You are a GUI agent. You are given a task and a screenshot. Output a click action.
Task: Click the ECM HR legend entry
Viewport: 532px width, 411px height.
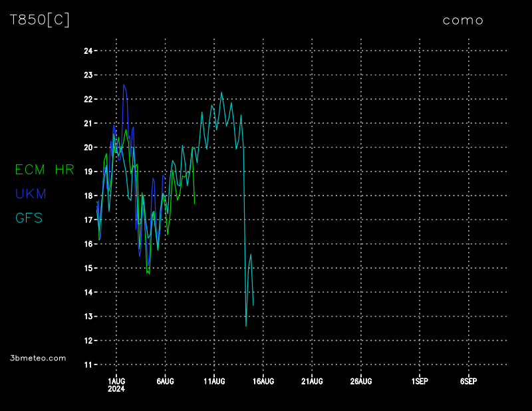tap(45, 170)
